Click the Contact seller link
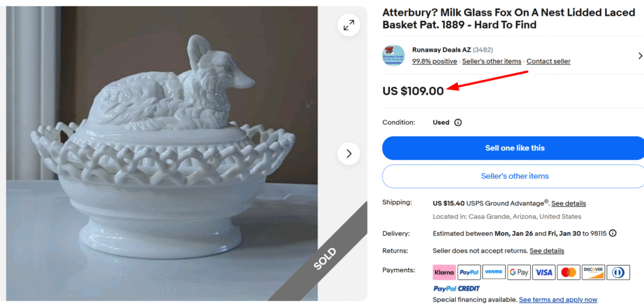The height and width of the screenshot is (308, 644). (x=548, y=61)
